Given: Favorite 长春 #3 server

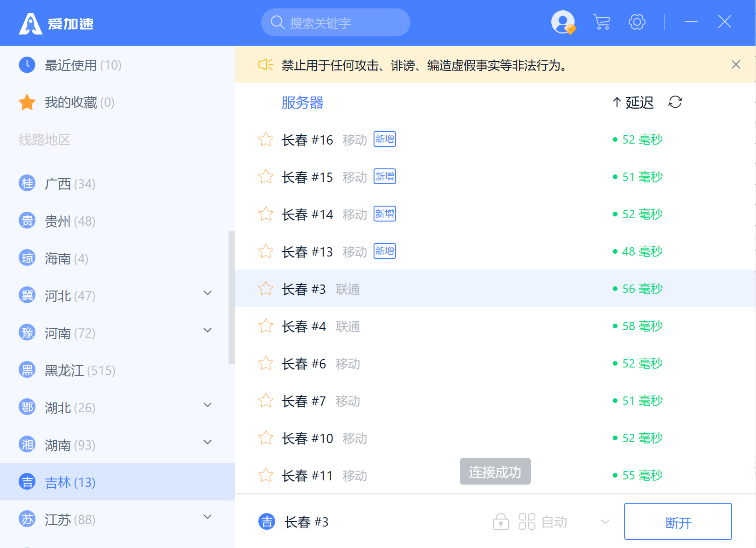Looking at the screenshot, I should 266,289.
